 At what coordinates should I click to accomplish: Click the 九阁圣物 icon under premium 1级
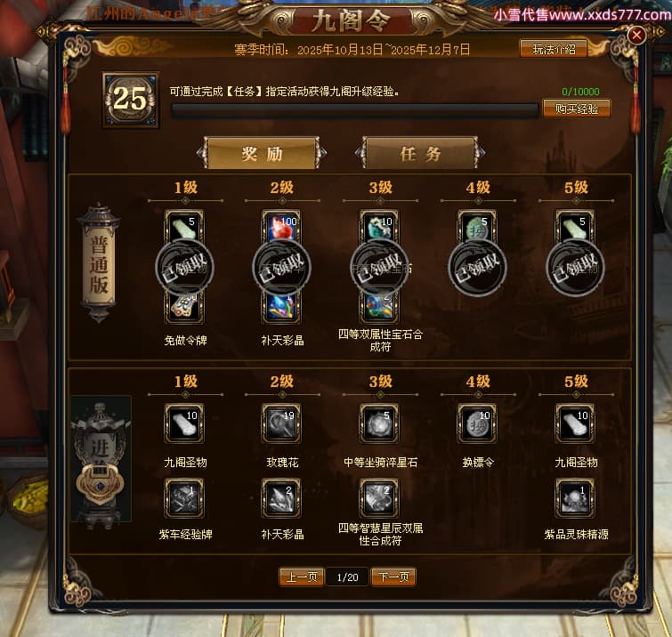point(184,423)
